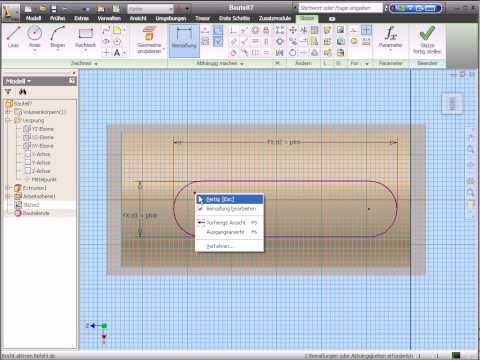Click the point tool cross icon
Image resolution: width=480 pixels, height=360 pixels.
[x=106, y=53]
